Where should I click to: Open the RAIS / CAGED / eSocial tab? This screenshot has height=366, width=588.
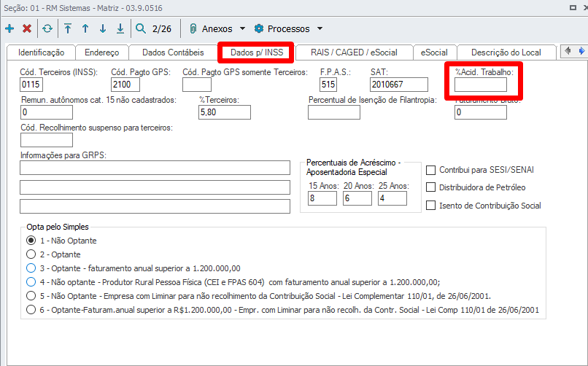(354, 52)
